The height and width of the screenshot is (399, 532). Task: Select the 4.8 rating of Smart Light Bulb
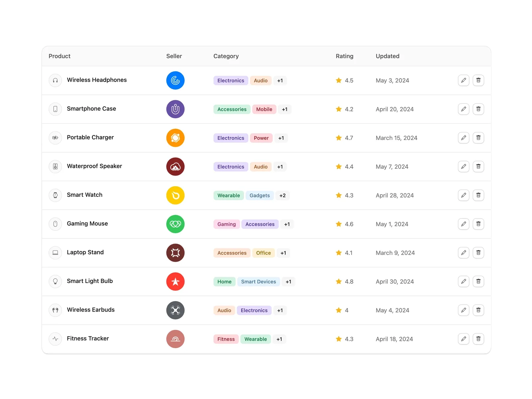[x=349, y=282]
